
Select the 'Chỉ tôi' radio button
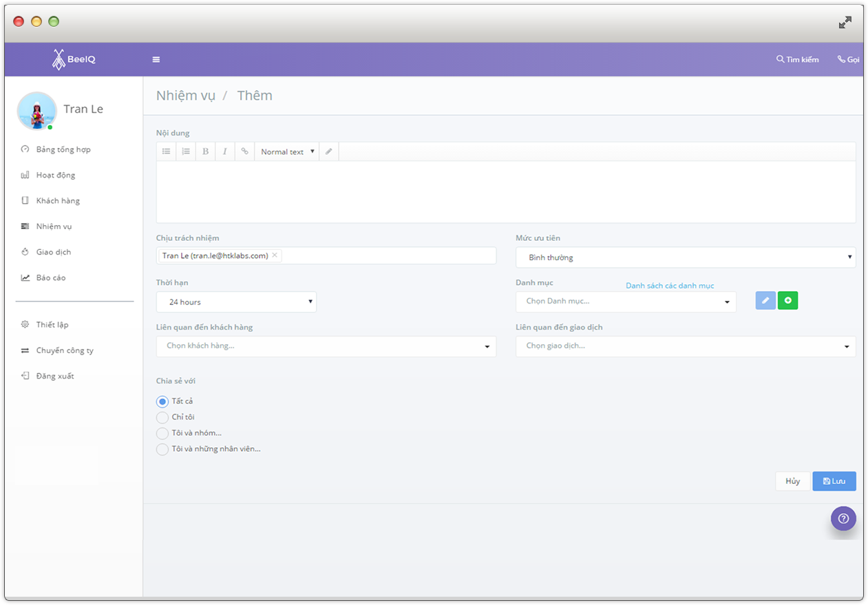(x=162, y=417)
